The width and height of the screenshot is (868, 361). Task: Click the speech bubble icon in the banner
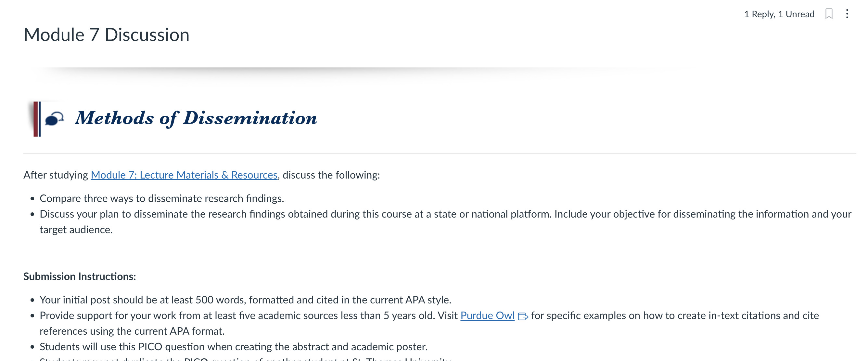coord(54,118)
